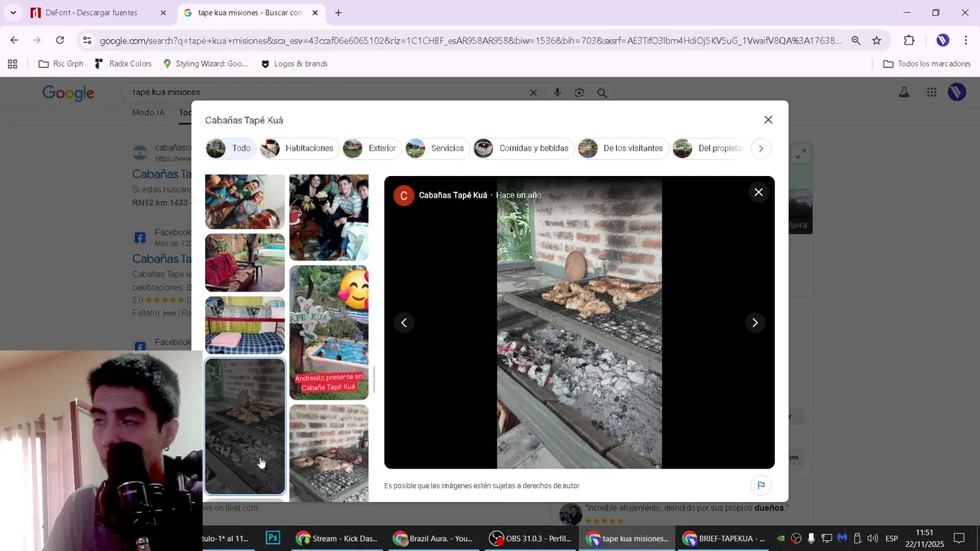
Task: Close the enlarged grill photo viewer
Action: click(x=758, y=192)
